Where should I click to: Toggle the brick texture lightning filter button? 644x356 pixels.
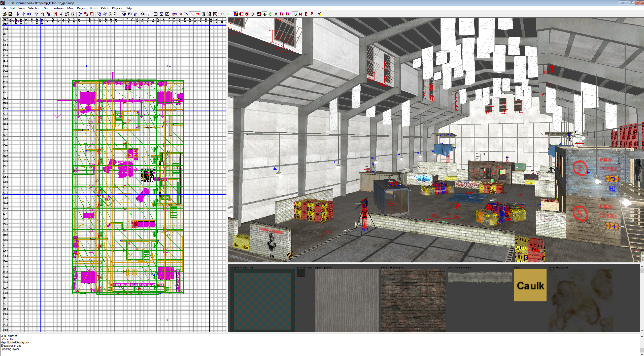click(235, 14)
